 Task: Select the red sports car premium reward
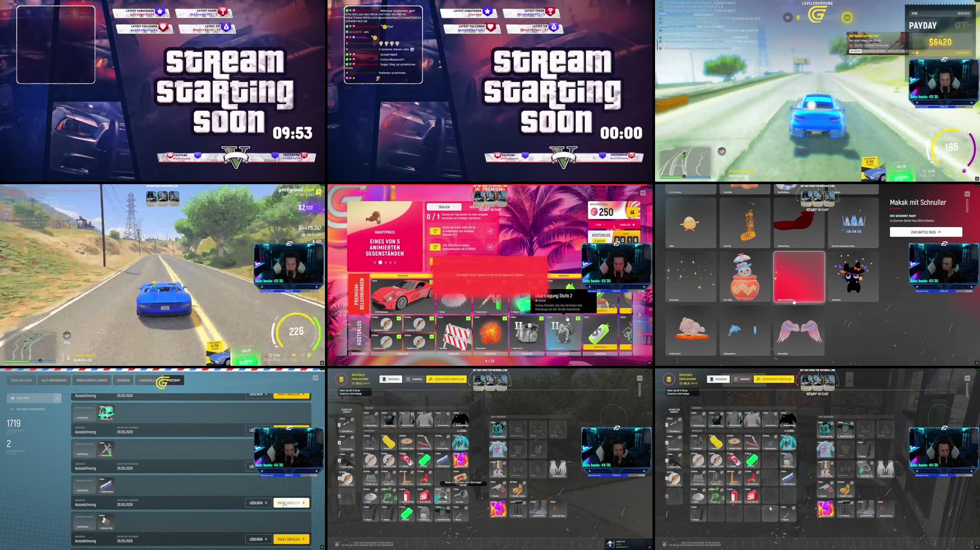pyautogui.click(x=402, y=296)
